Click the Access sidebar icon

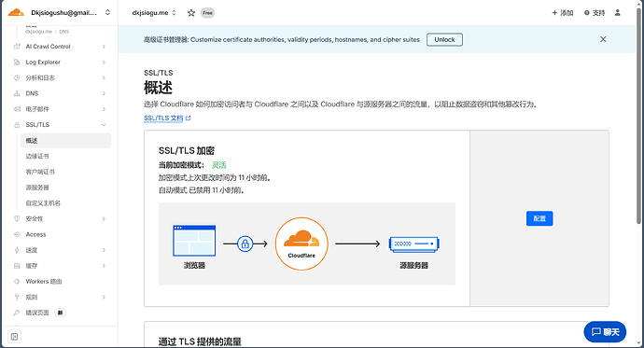coord(17,234)
